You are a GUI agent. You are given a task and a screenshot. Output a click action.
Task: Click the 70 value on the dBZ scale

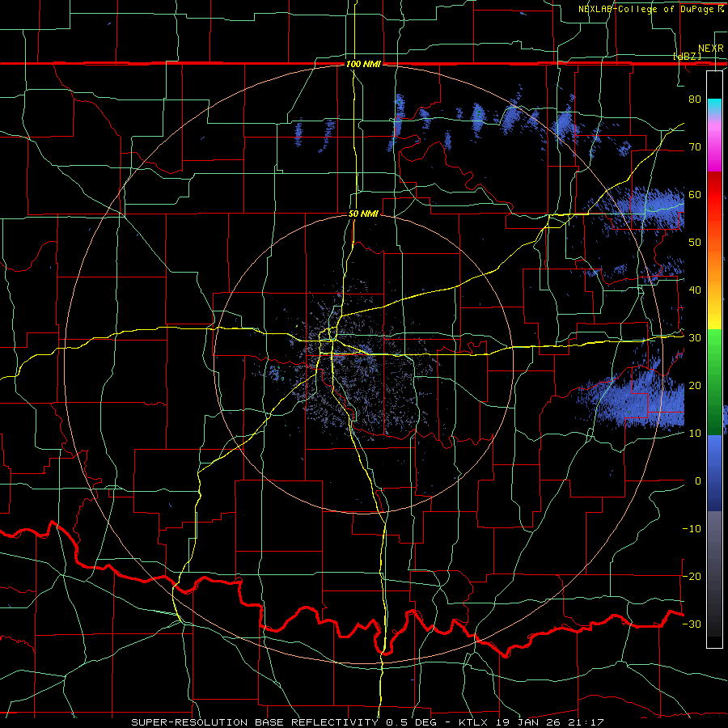(695, 146)
